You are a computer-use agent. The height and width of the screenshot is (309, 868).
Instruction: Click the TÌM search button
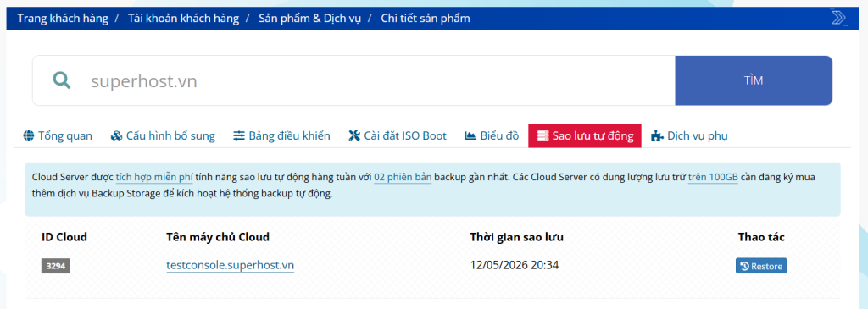754,80
